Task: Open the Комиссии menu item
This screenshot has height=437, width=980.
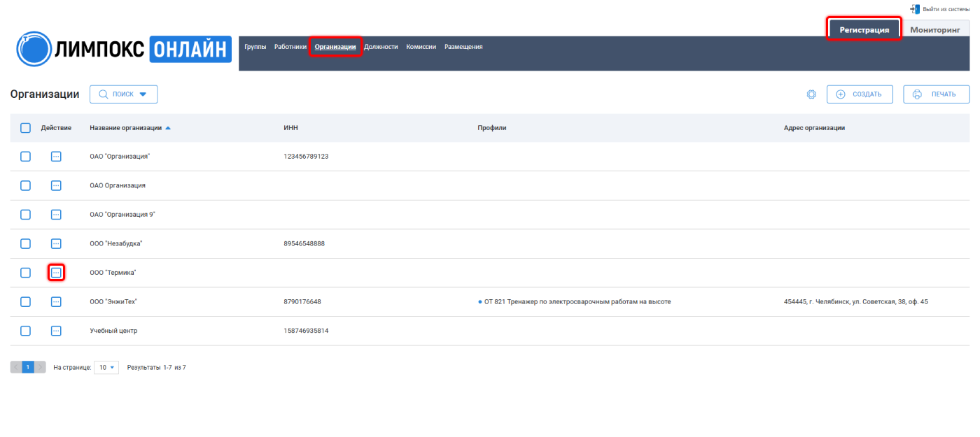Action: pyautogui.click(x=421, y=47)
